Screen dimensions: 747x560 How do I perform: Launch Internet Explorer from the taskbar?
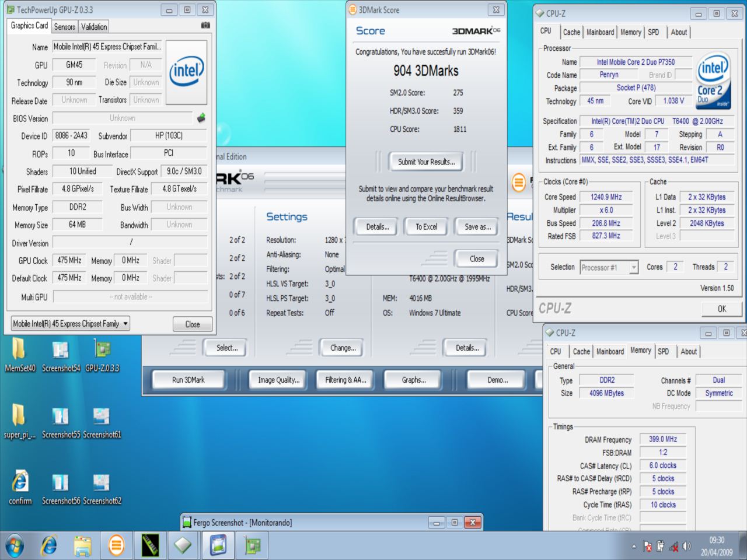coord(49,545)
